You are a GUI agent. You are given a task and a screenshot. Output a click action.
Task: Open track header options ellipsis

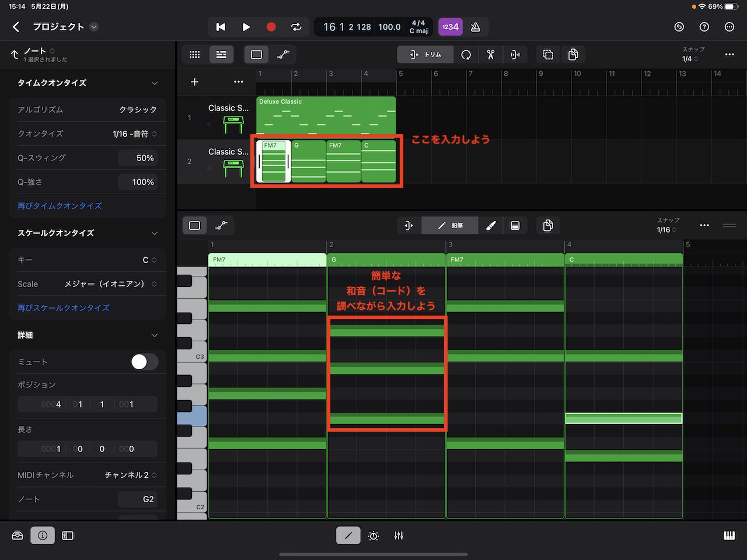pyautogui.click(x=239, y=82)
